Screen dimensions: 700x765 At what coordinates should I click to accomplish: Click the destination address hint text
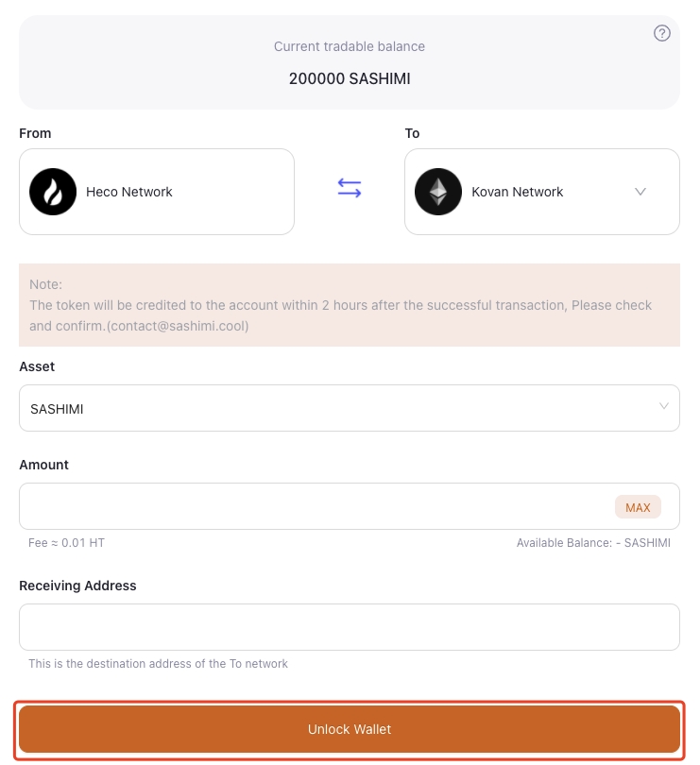tap(158, 664)
